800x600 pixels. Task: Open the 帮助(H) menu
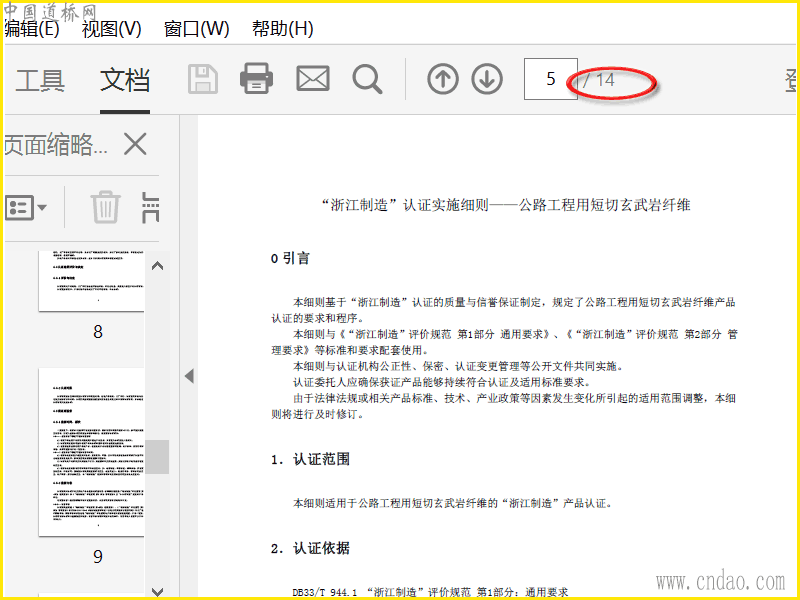pos(282,29)
